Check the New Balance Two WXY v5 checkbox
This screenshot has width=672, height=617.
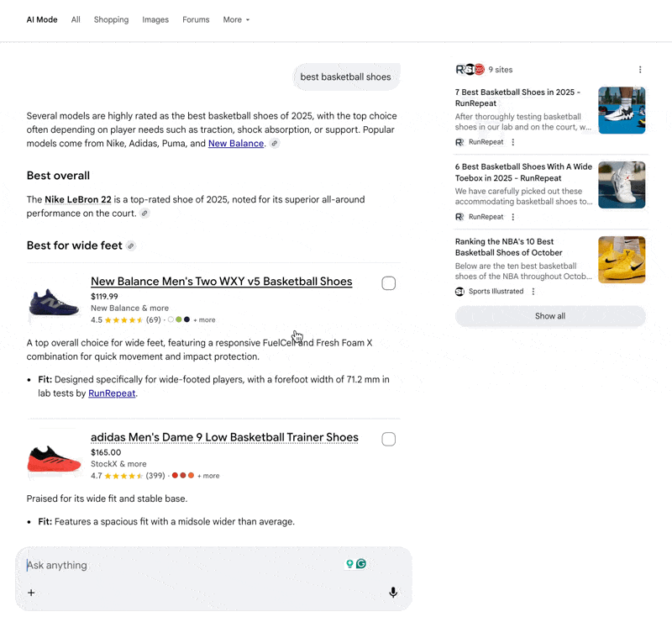[388, 283]
